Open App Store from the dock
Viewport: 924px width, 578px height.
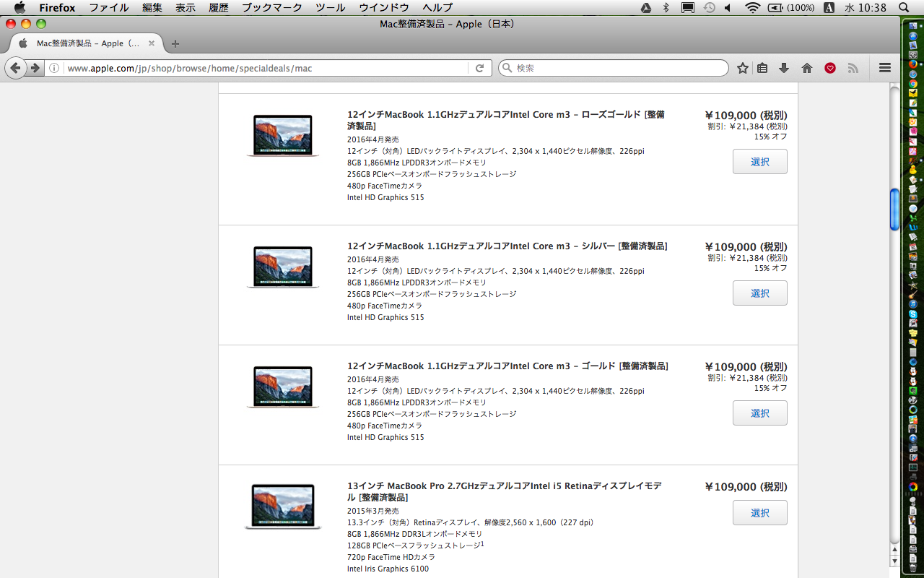pyautogui.click(x=913, y=35)
